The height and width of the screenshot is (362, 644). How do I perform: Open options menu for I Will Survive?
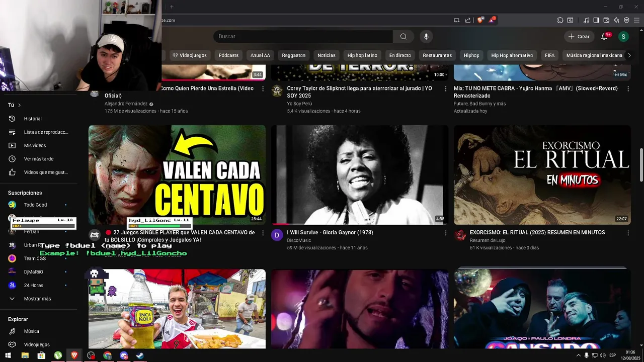[x=445, y=233]
